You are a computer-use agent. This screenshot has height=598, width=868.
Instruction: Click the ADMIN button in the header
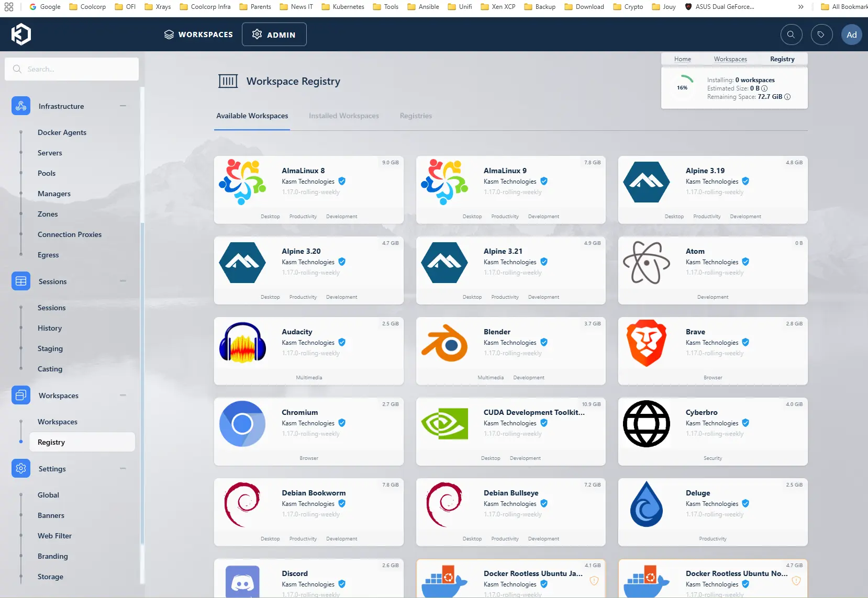click(x=274, y=35)
